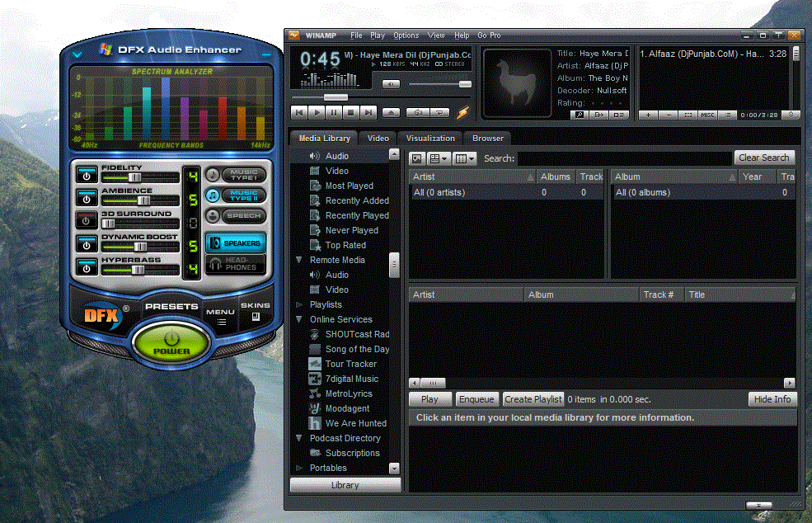
Task: Switch to the Browser tab
Action: point(488,139)
